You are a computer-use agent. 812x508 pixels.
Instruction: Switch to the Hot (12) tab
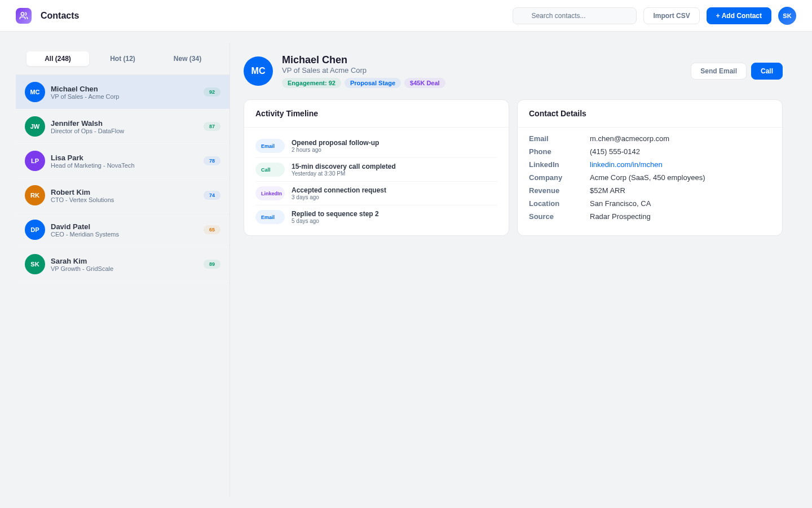122,59
